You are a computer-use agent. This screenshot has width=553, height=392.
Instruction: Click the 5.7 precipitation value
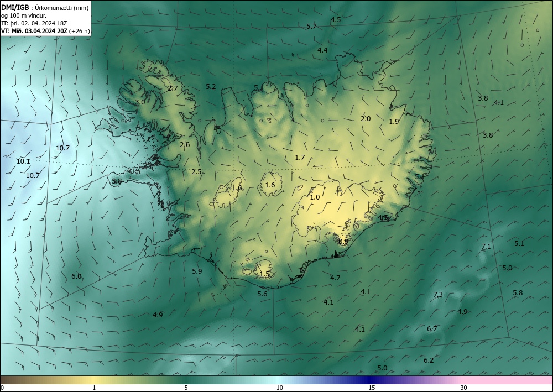click(x=311, y=26)
